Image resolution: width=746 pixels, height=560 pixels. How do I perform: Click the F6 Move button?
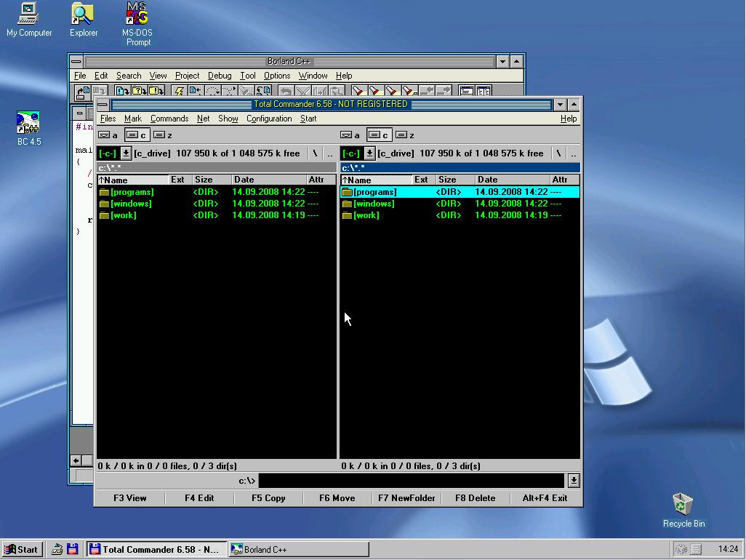coord(337,498)
